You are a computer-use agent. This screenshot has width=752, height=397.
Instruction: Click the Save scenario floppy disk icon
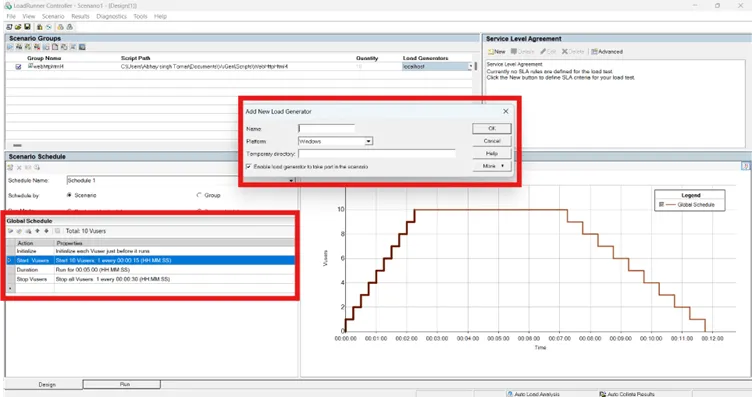click(27, 27)
